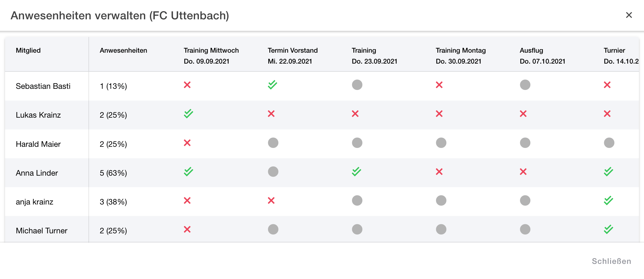Click the Mitglied column header

(28, 50)
